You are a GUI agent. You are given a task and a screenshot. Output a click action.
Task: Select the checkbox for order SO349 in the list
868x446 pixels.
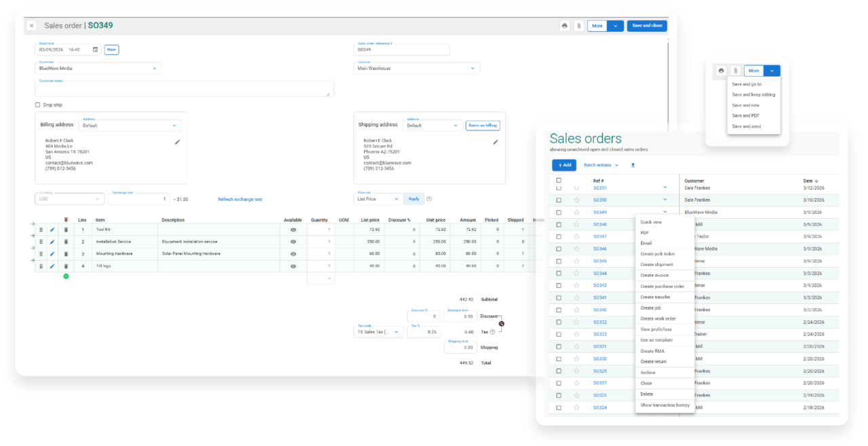click(x=559, y=212)
